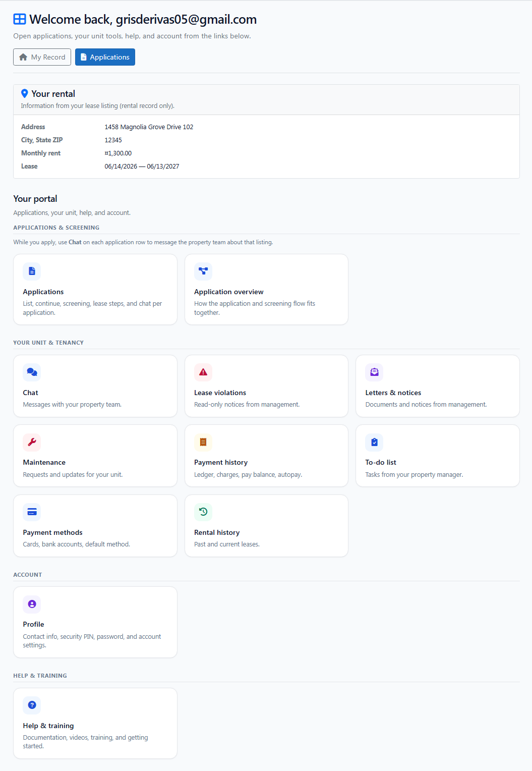Click the dashboard grid icon beside Welcome back

20,19
